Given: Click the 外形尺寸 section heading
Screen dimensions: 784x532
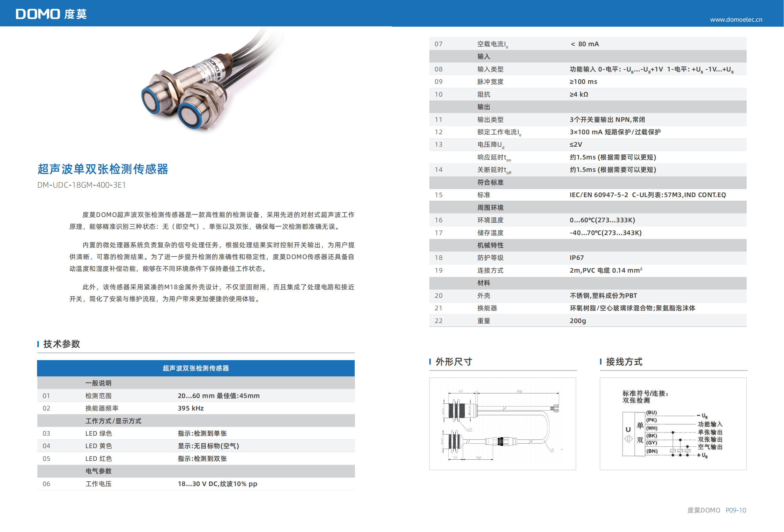Looking at the screenshot, I should pyautogui.click(x=454, y=362).
